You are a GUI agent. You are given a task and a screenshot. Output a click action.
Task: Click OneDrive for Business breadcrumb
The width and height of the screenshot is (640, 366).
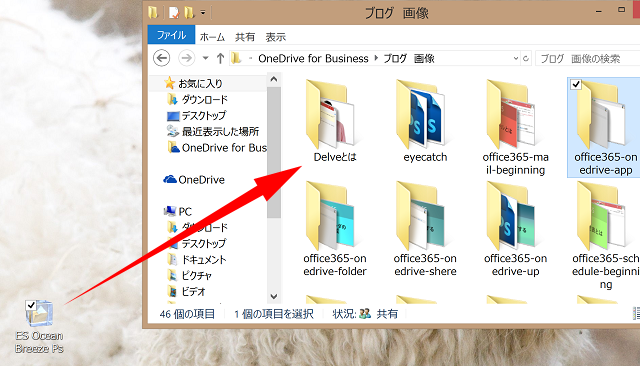[x=313, y=58]
